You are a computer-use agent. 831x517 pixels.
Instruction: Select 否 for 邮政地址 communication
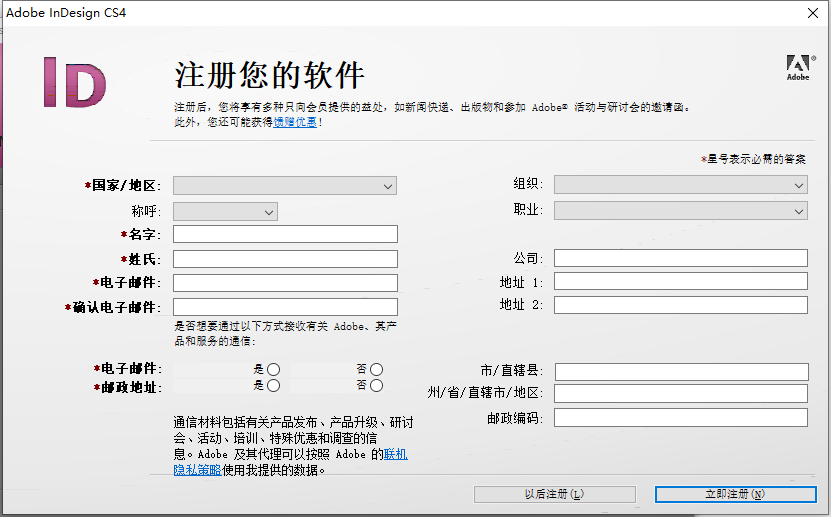pos(376,386)
